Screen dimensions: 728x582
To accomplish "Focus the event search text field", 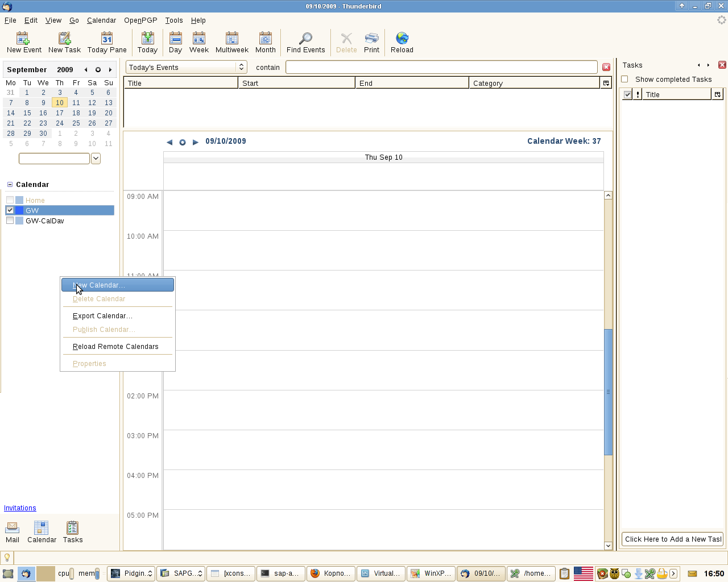I will 441,67.
